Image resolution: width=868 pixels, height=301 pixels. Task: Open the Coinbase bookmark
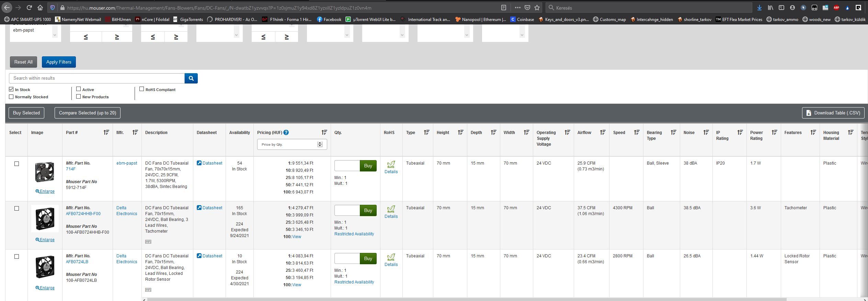(x=522, y=19)
